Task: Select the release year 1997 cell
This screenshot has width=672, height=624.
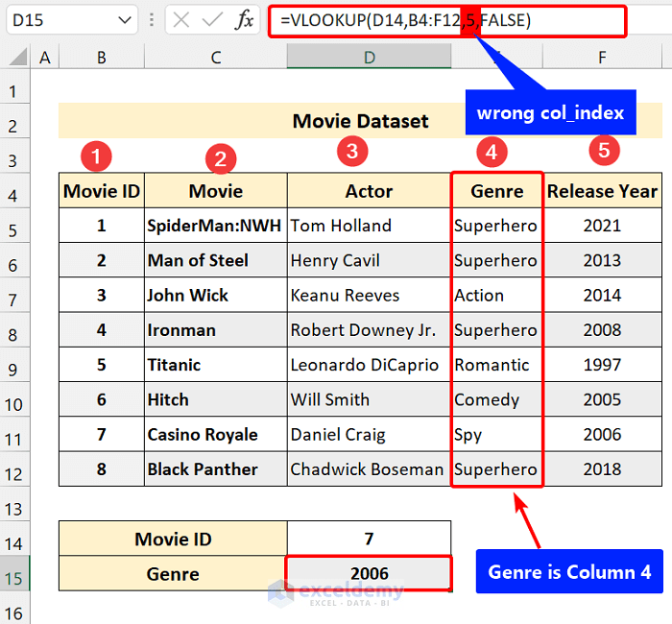Action: (x=602, y=365)
